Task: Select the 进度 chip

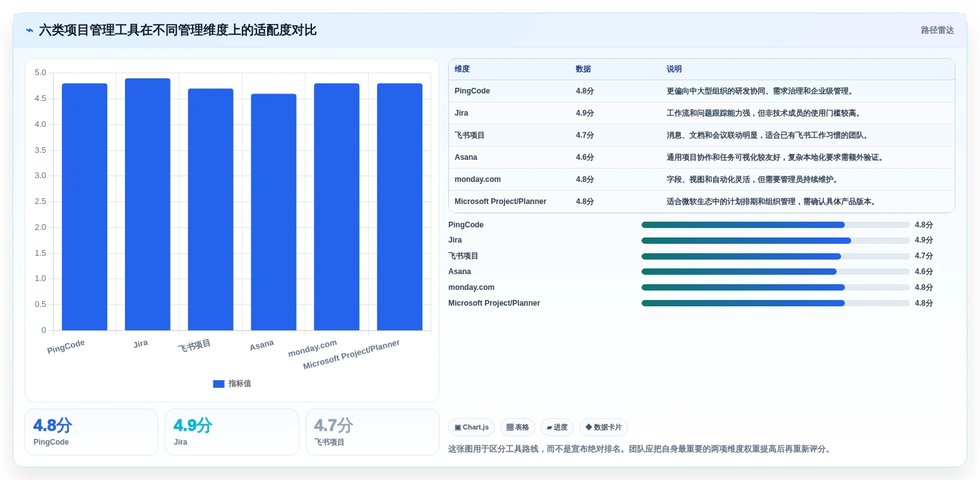Action: (x=557, y=428)
